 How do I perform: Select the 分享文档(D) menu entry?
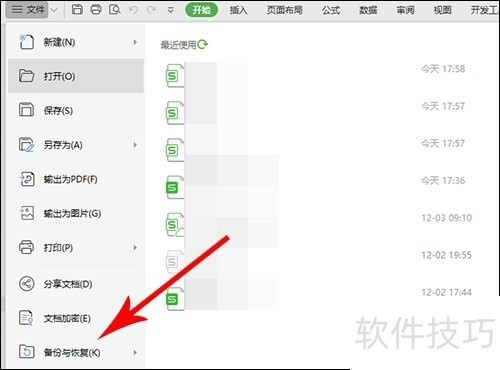pos(76,284)
